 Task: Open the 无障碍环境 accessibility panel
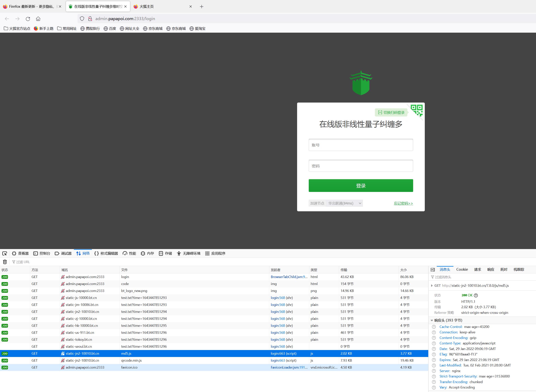point(189,253)
